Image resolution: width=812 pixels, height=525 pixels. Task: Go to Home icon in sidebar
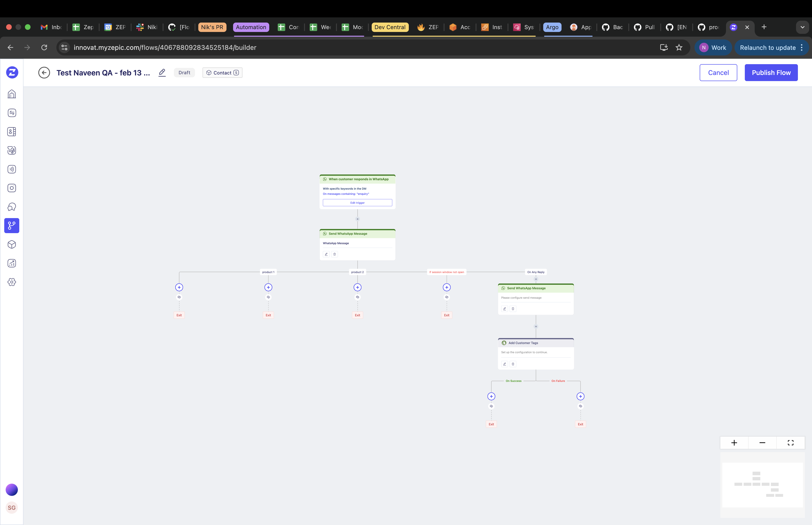(x=12, y=94)
